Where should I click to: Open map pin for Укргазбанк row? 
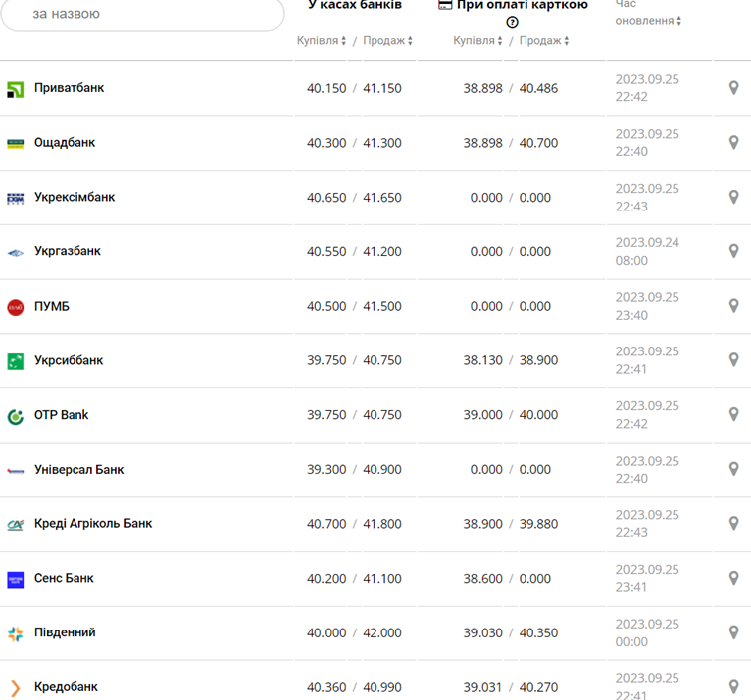click(x=733, y=251)
